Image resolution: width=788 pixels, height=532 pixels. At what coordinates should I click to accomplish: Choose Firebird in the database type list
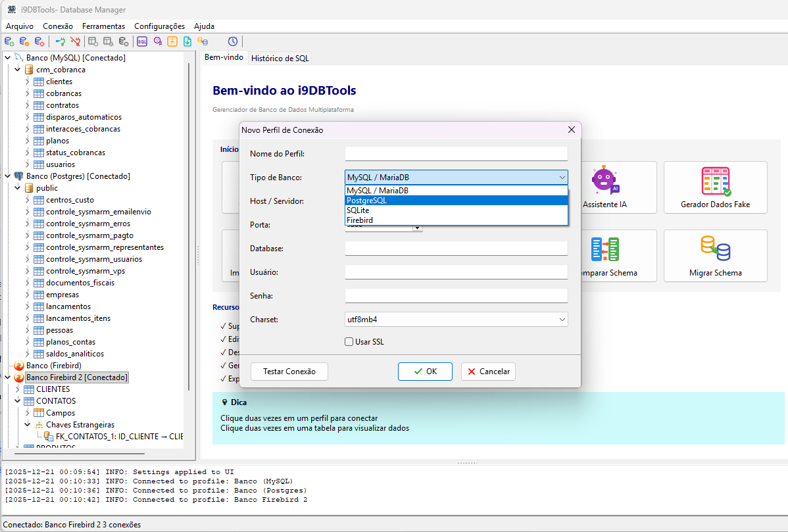456,220
